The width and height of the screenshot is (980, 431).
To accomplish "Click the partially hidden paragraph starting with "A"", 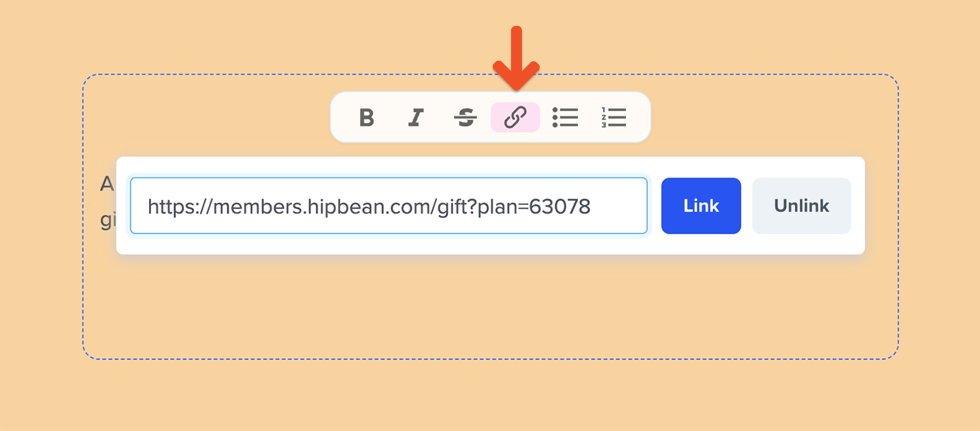I will pyautogui.click(x=107, y=184).
